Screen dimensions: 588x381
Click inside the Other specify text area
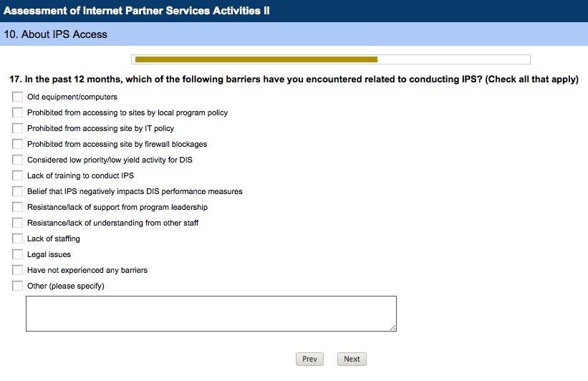pyautogui.click(x=211, y=314)
